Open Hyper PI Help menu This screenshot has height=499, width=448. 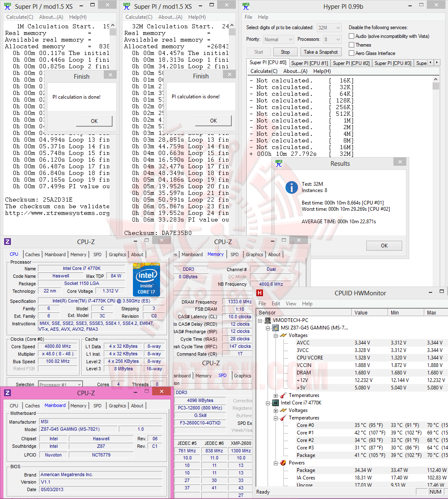coord(263,17)
